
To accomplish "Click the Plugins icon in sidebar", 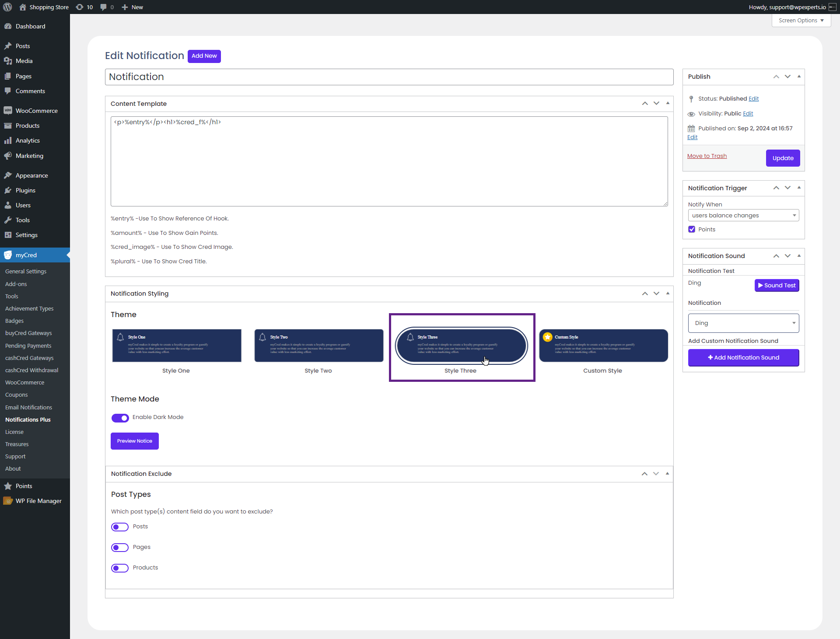I will pyautogui.click(x=8, y=190).
